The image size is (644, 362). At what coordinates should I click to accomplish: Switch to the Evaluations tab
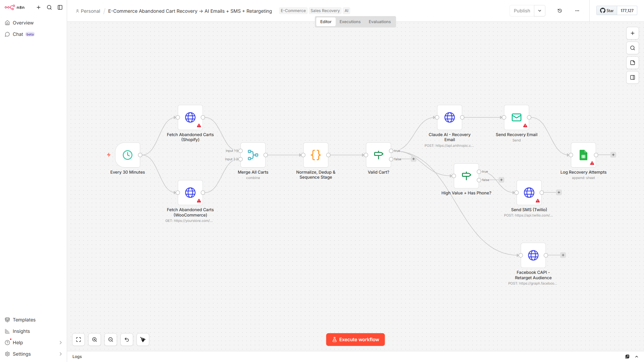point(379,21)
